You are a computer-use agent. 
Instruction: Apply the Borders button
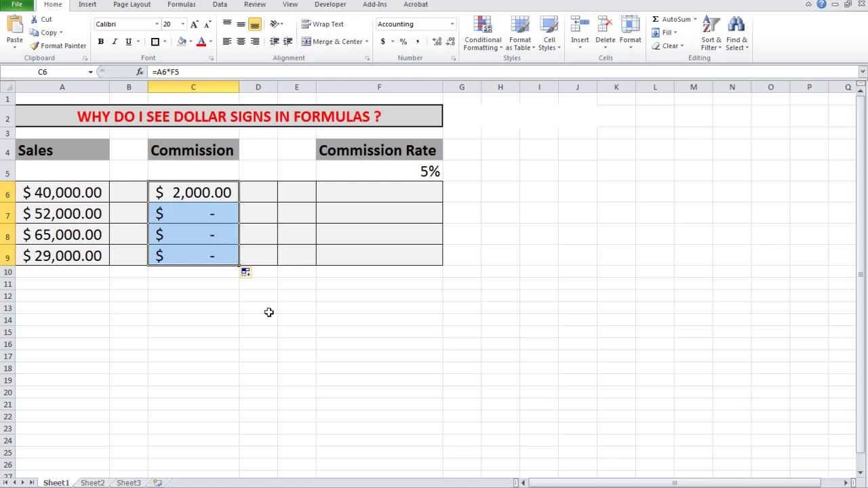pos(155,41)
